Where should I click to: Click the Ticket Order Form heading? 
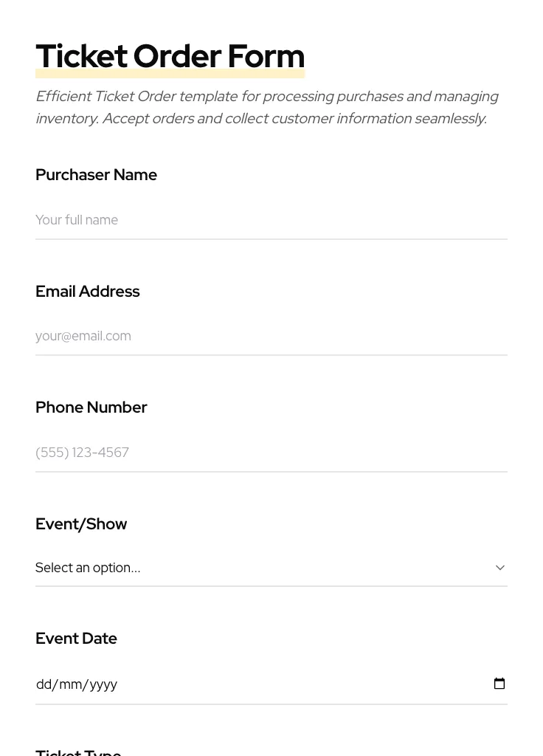170,56
